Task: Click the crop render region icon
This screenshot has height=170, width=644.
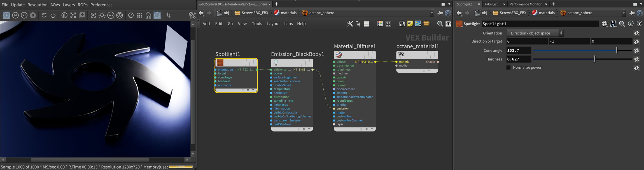Action: (x=169, y=15)
